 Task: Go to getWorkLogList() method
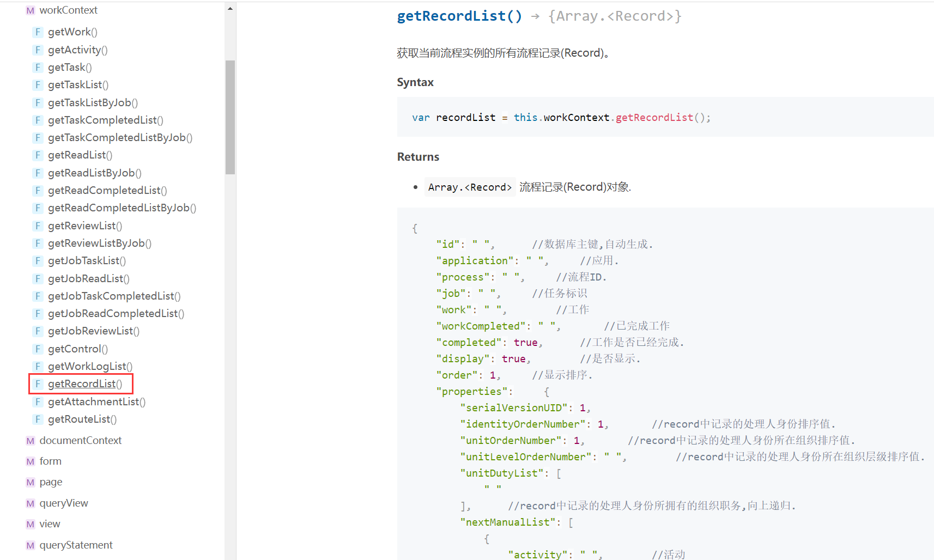point(90,367)
